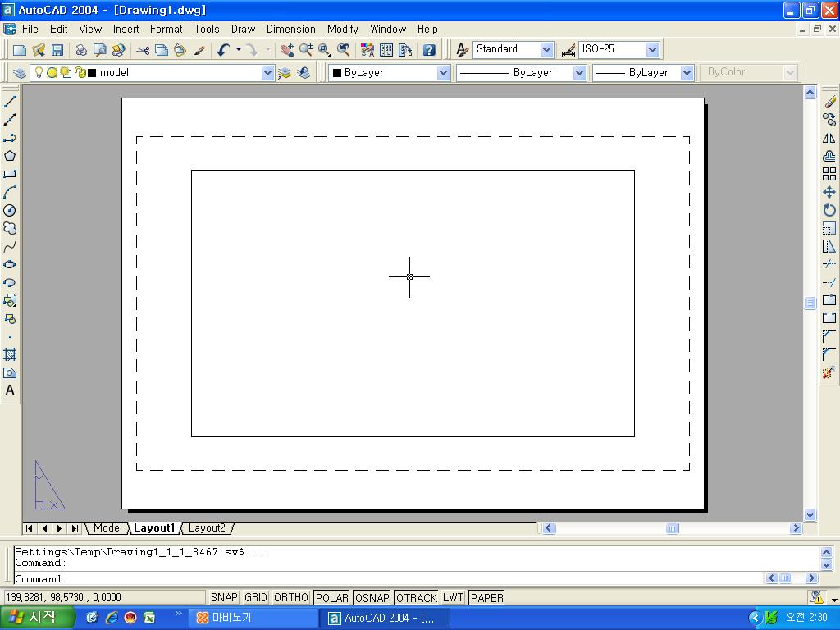Jump to the last layout tab arrow
840x630 pixels.
tap(75, 529)
